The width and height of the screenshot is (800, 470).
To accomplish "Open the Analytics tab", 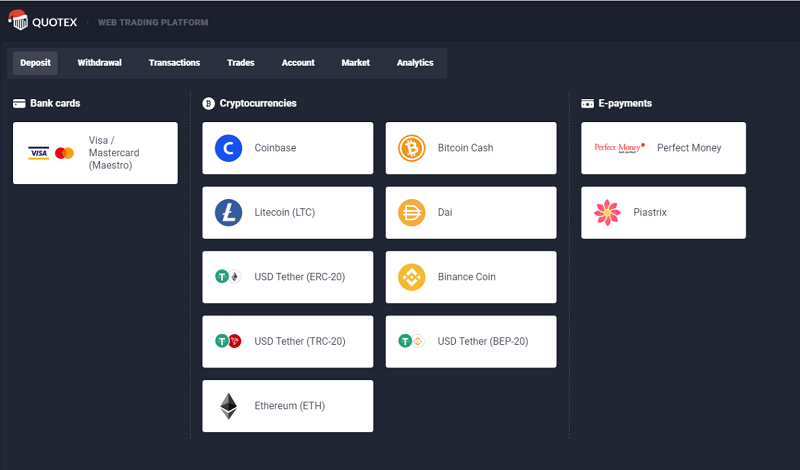I will coord(415,63).
